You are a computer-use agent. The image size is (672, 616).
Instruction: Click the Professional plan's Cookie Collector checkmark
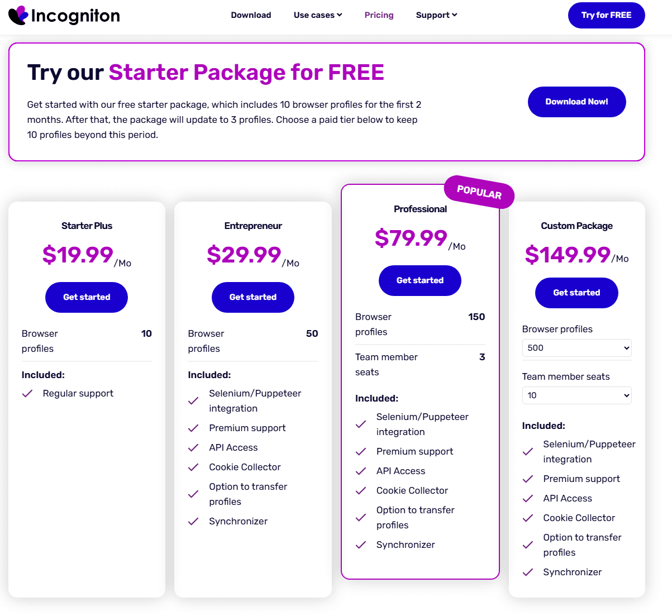pyautogui.click(x=361, y=491)
